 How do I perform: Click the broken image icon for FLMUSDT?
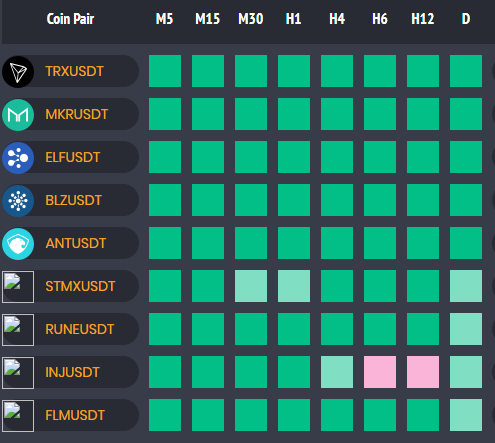18,416
